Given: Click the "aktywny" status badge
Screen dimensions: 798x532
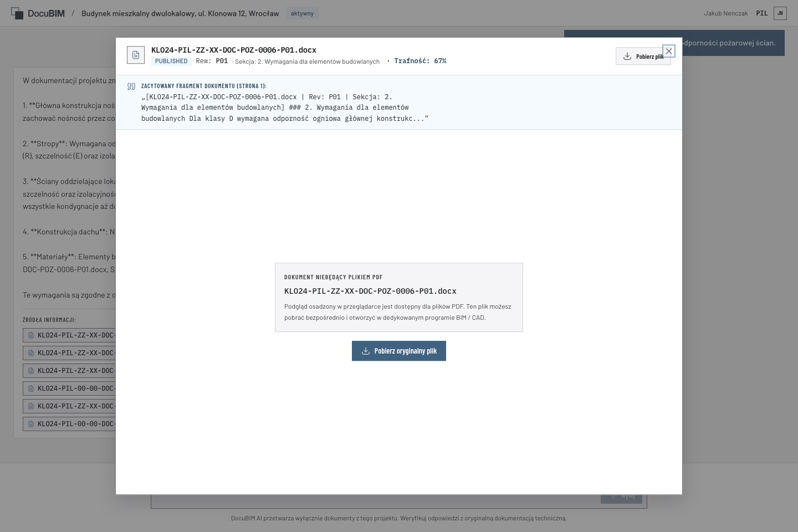Looking at the screenshot, I should point(302,13).
